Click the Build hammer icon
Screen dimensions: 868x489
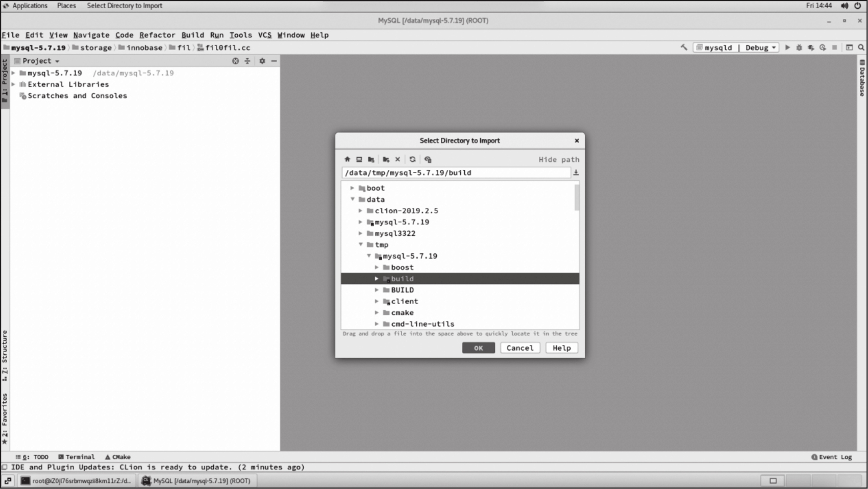point(684,47)
